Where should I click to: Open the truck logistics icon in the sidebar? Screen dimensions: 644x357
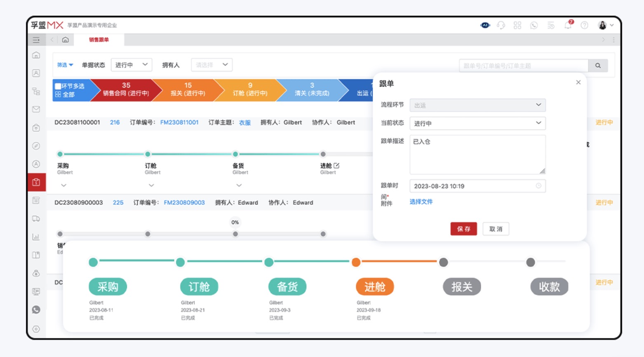36,219
